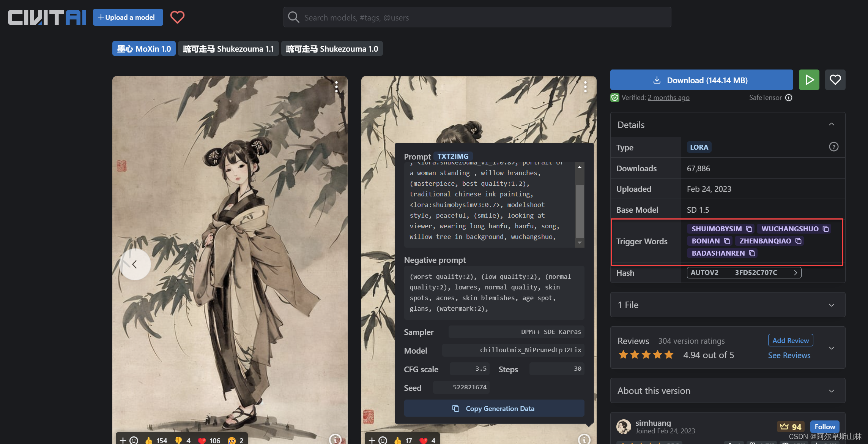868x444 pixels.
Task: Click the SafeTensor info icon
Action: [789, 98]
